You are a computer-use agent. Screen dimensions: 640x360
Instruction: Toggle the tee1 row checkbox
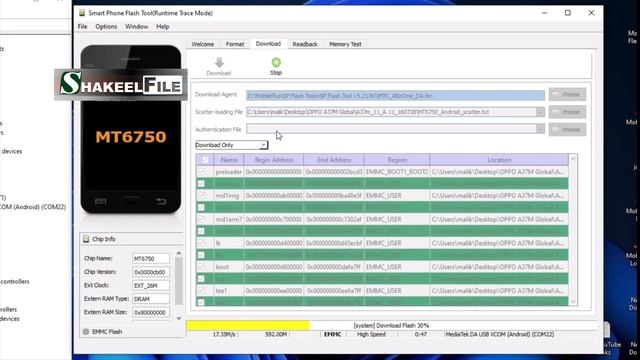(x=201, y=291)
